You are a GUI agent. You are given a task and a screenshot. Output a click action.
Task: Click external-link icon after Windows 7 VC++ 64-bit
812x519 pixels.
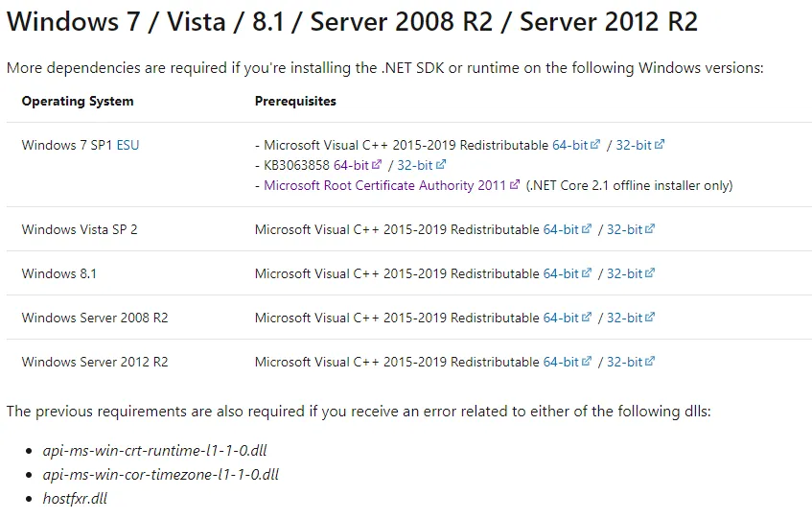(x=596, y=145)
